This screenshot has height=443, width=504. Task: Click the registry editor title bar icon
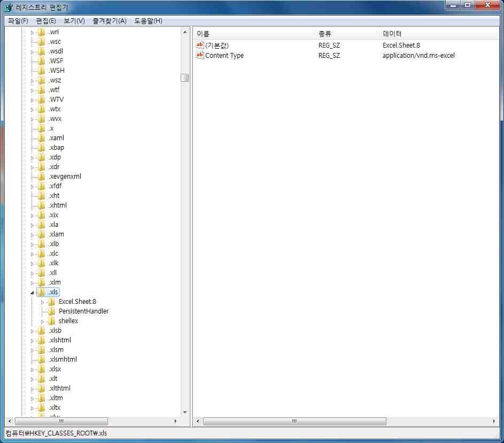coord(9,7)
